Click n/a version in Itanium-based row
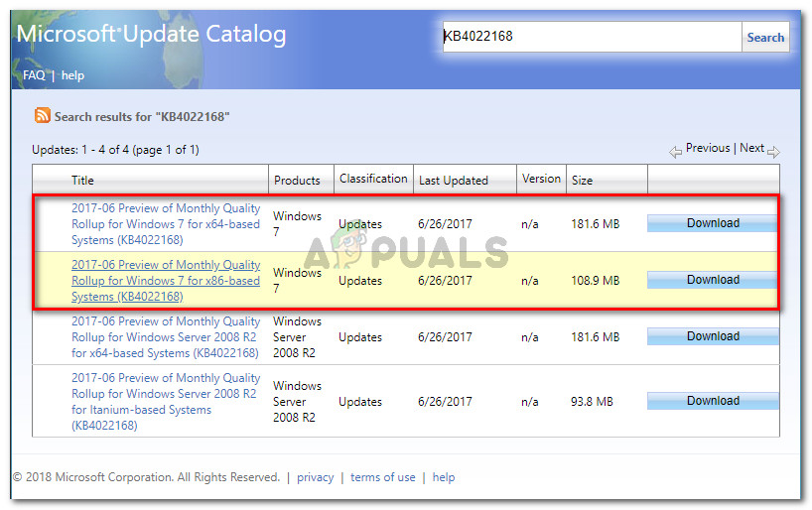 pyautogui.click(x=530, y=401)
